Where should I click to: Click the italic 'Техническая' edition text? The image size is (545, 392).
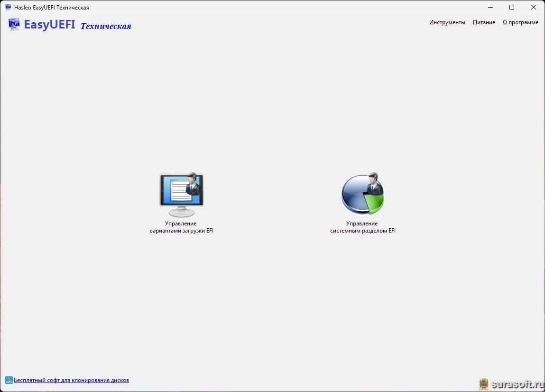tap(106, 26)
